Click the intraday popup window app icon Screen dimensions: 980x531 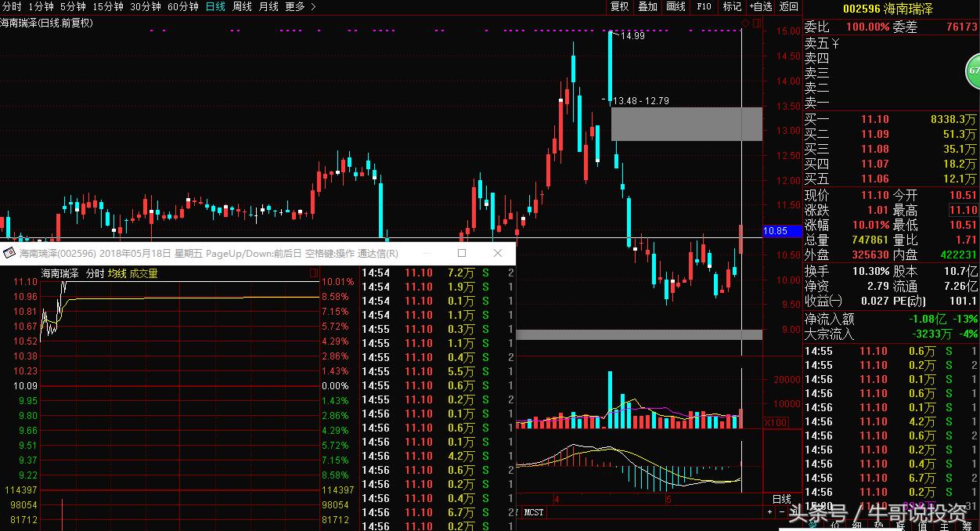pyautogui.click(x=9, y=253)
